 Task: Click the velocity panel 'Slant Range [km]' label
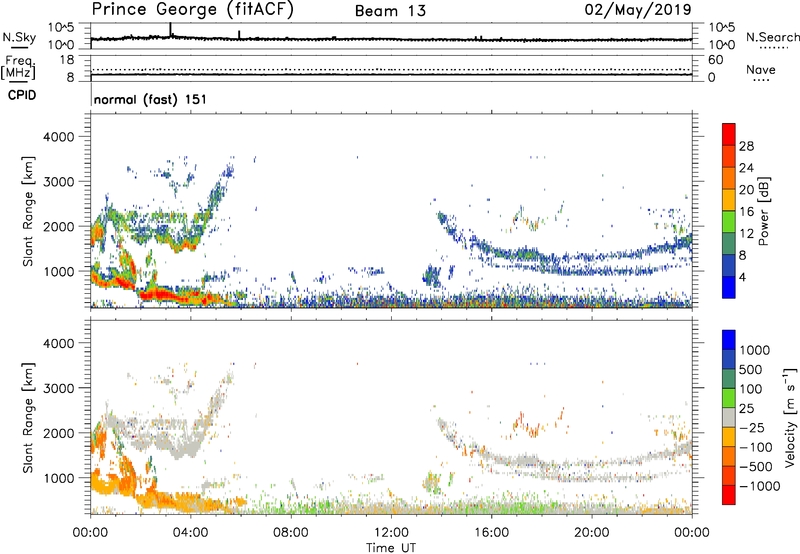28,418
